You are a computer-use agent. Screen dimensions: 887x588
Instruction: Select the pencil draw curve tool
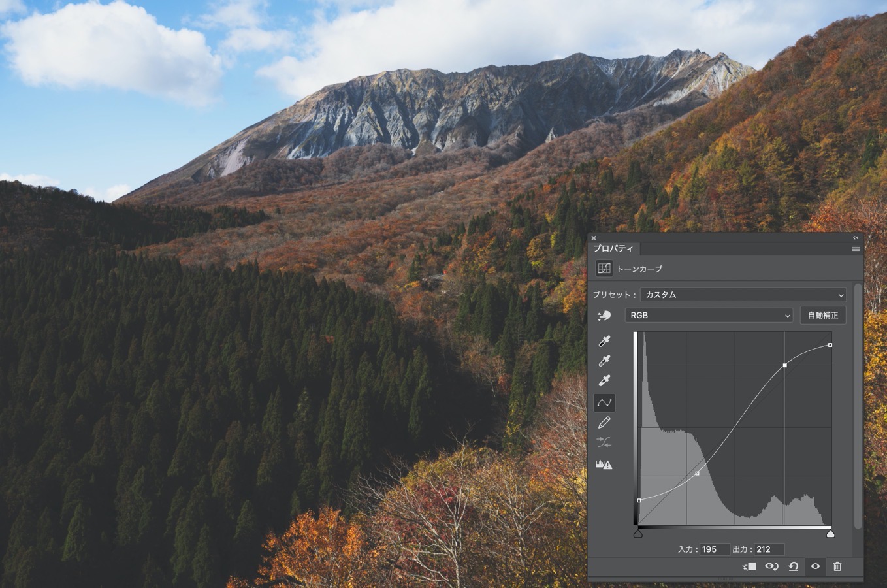(x=604, y=423)
